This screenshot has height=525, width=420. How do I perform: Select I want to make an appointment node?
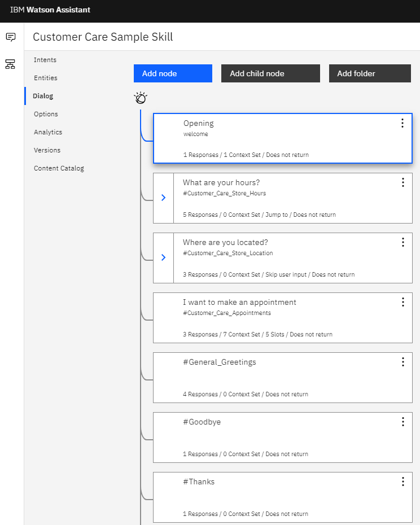click(x=283, y=318)
